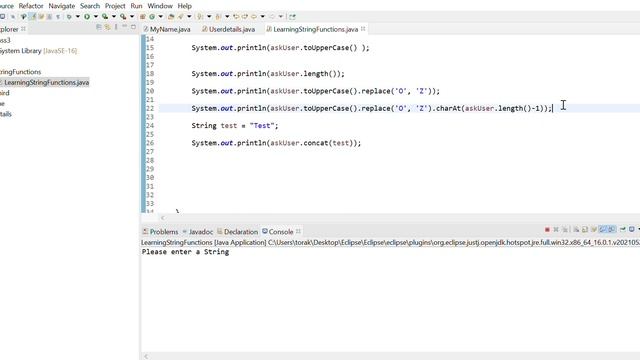Click the Coverage run icon in toolbar
Screen dimensions: 640x360
pos(105,17)
